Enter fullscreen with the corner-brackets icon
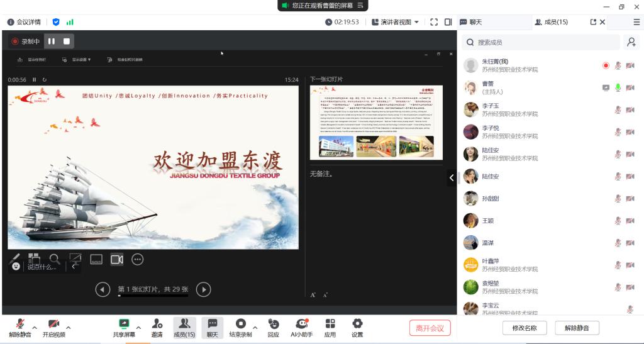644x344 pixels. [x=434, y=22]
